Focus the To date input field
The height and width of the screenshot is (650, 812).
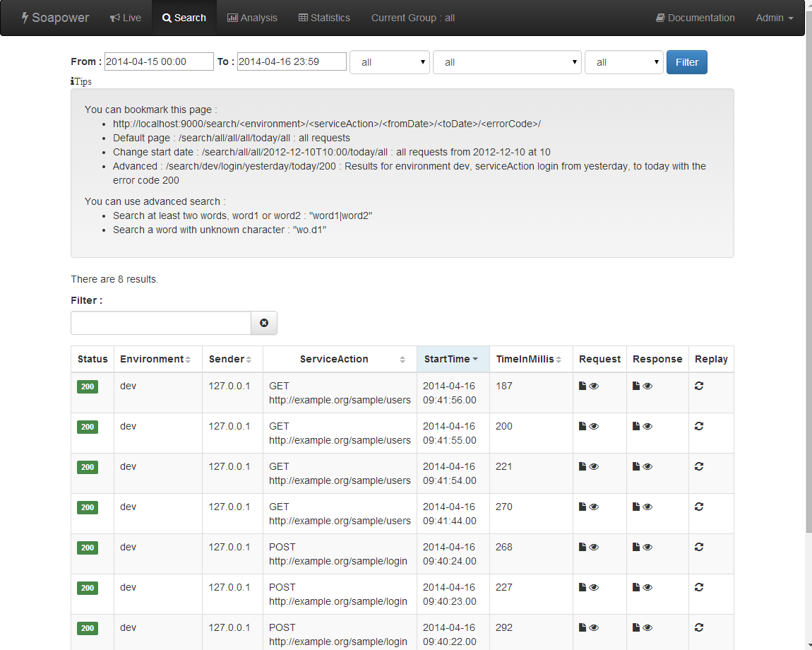click(x=292, y=61)
